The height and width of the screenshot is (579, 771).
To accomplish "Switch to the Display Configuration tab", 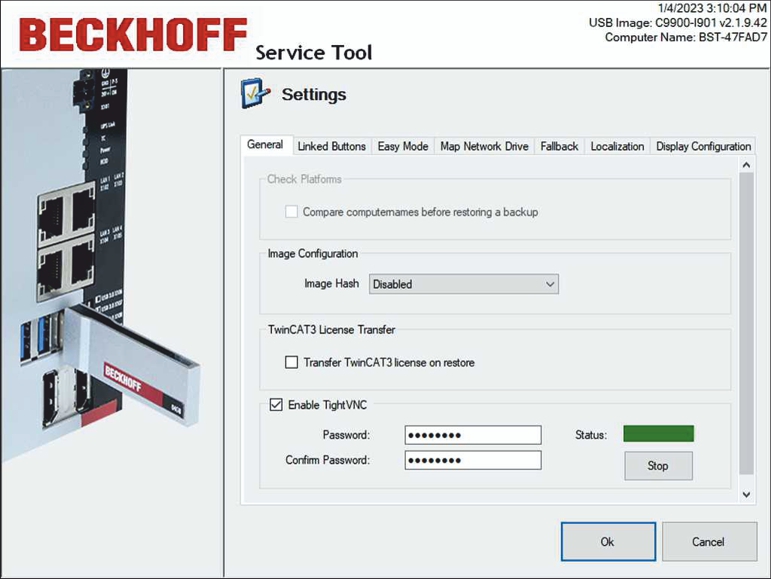I will [703, 146].
